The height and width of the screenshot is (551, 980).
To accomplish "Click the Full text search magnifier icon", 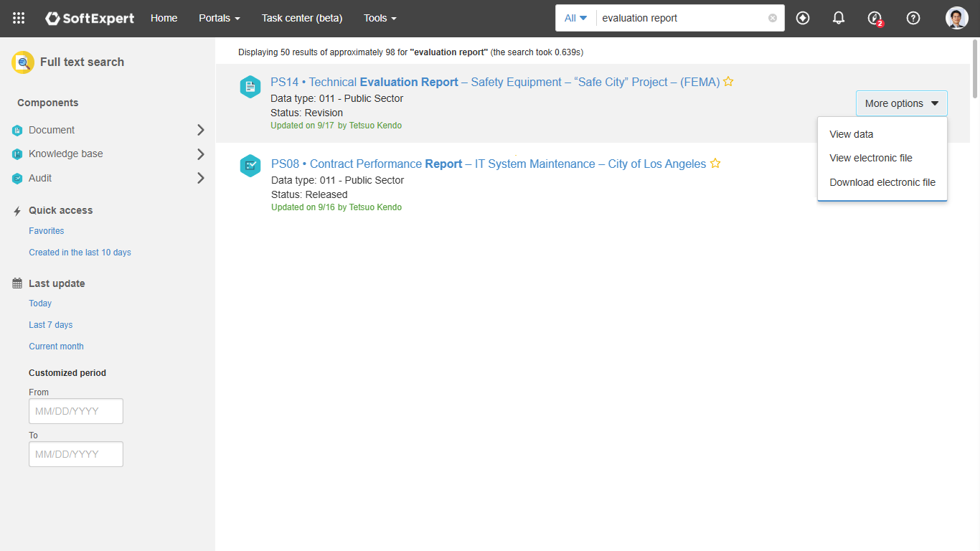I will (x=23, y=62).
